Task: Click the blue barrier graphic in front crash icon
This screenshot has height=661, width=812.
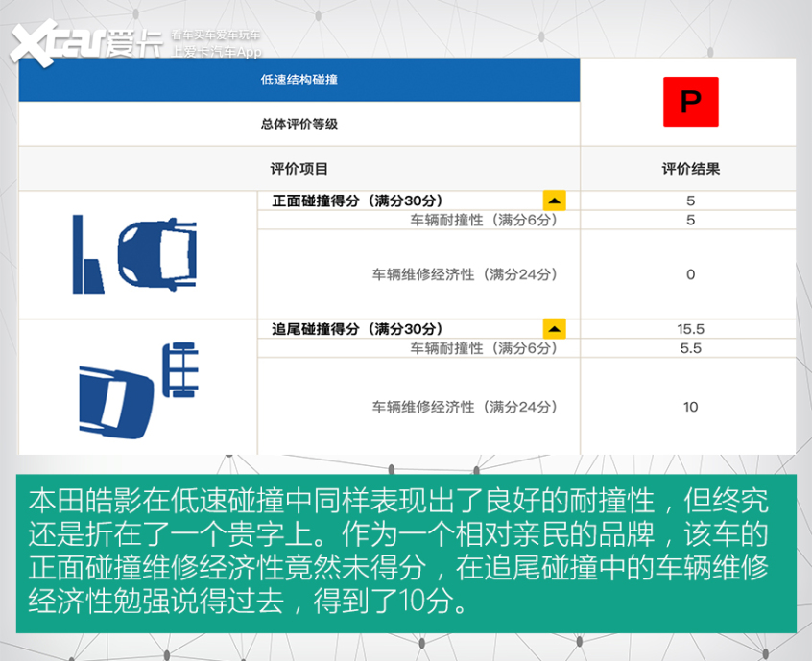Action: (86, 252)
